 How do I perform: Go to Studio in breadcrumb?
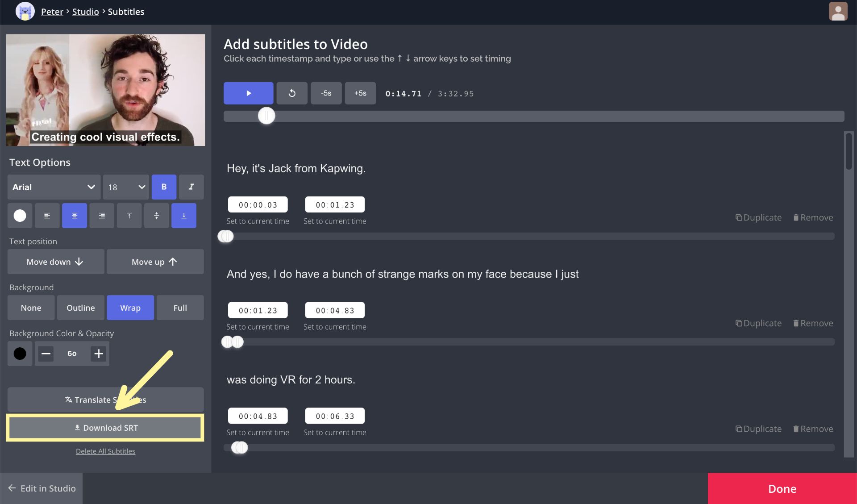tap(85, 12)
